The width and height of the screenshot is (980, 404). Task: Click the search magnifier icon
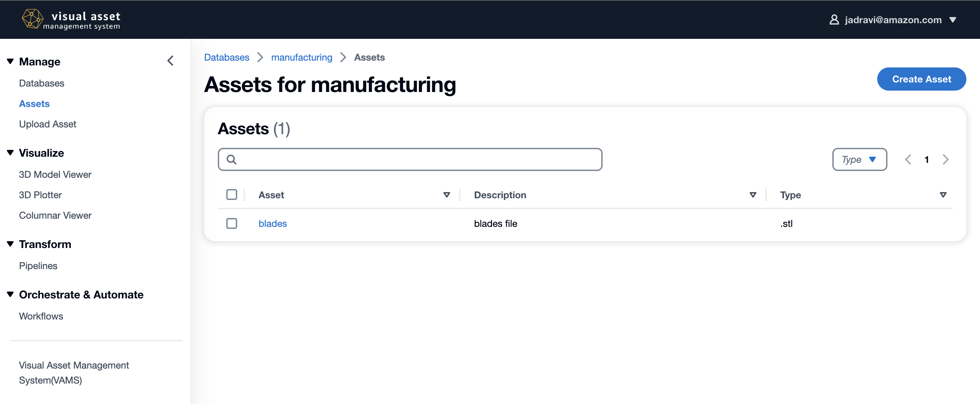pyautogui.click(x=231, y=159)
